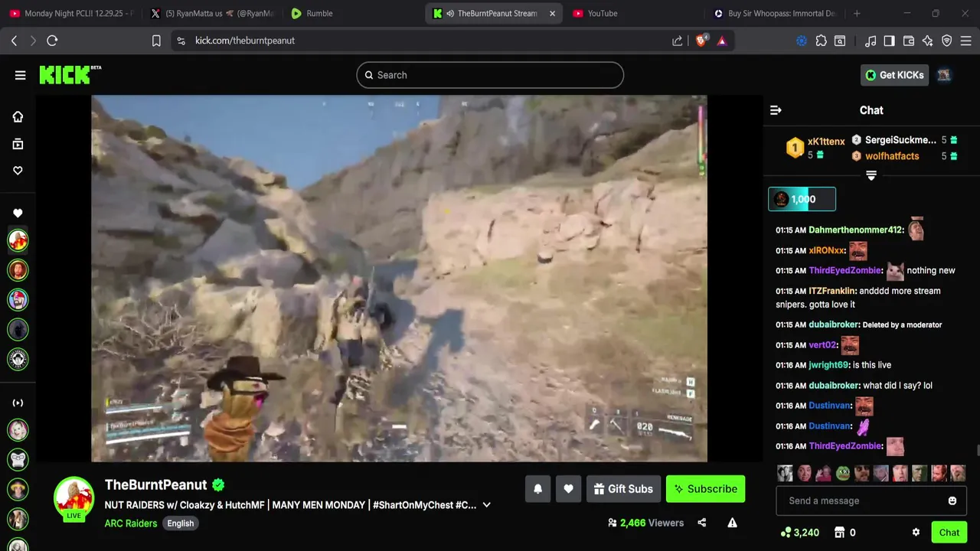Bookmark this page with bookmark icon
Image resolution: width=980 pixels, height=551 pixels.
pos(156,41)
